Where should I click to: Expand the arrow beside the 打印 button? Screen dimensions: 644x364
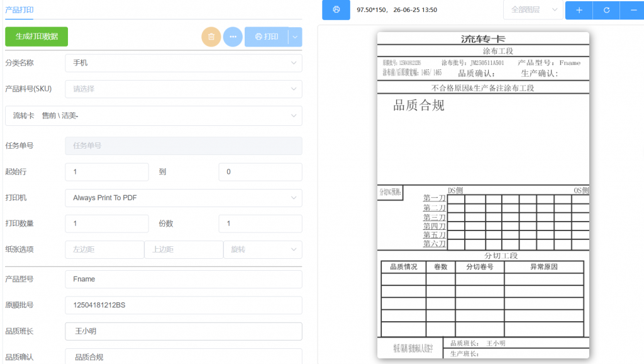pyautogui.click(x=296, y=37)
